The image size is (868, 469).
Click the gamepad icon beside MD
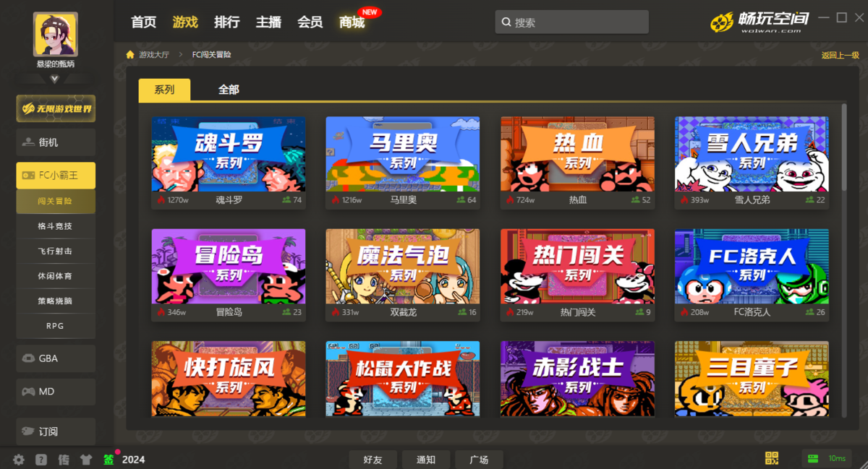click(x=28, y=392)
